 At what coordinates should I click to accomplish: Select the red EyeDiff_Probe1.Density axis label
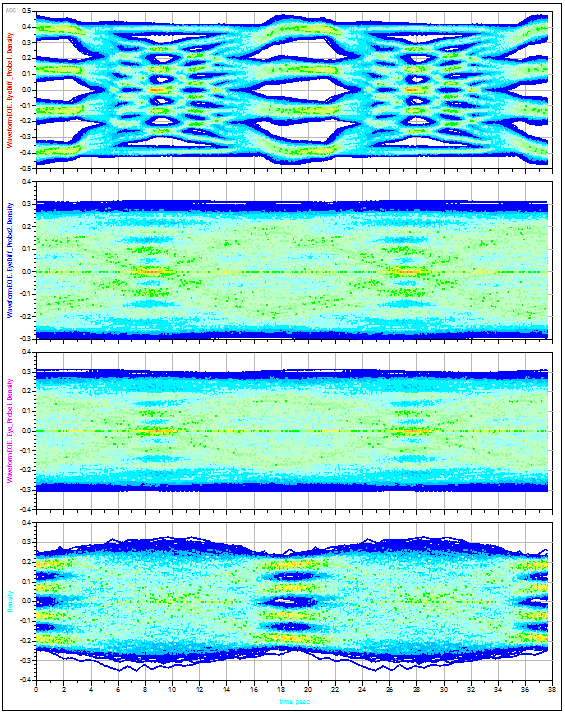(10, 90)
